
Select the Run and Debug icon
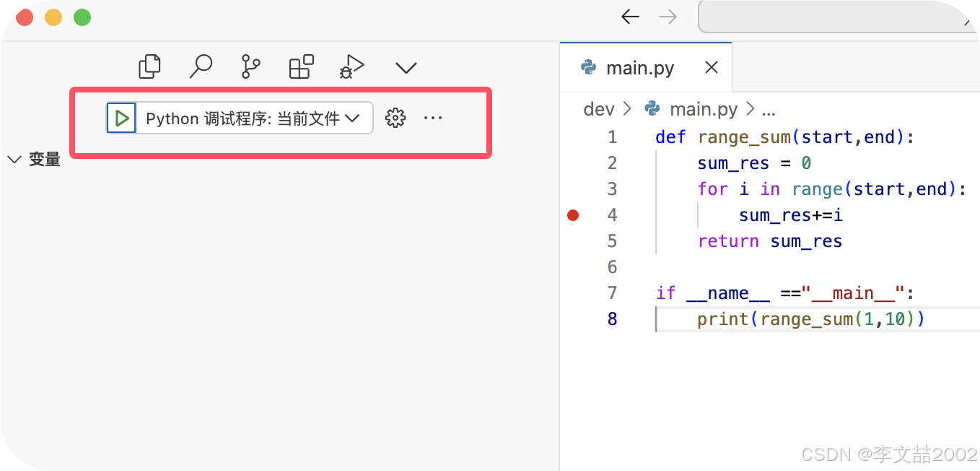[351, 66]
